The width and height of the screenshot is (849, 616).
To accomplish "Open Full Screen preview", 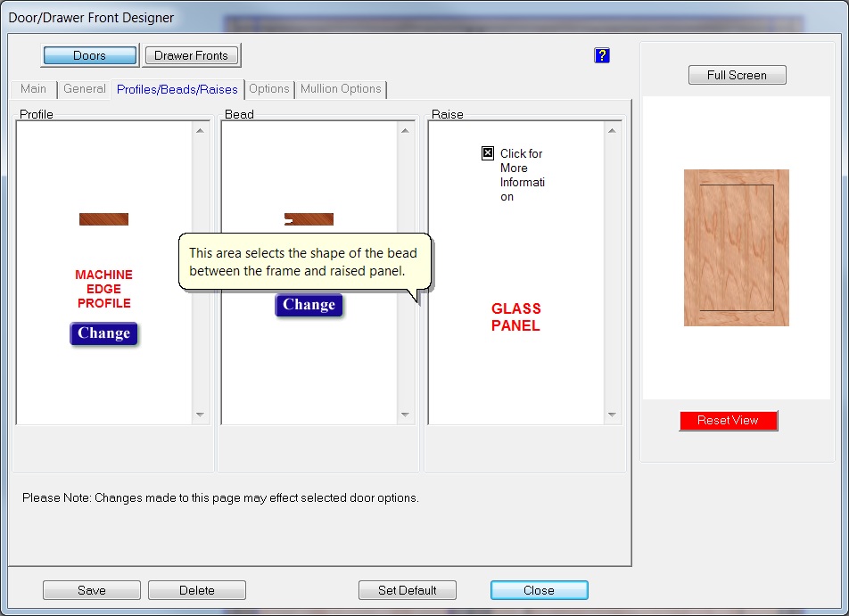I will pyautogui.click(x=737, y=76).
